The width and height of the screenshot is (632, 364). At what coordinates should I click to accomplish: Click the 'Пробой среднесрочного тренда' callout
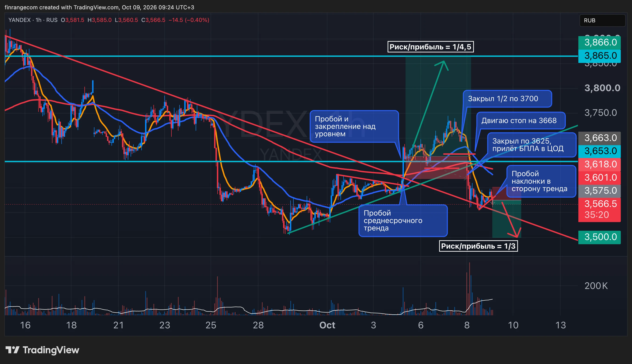tap(403, 220)
